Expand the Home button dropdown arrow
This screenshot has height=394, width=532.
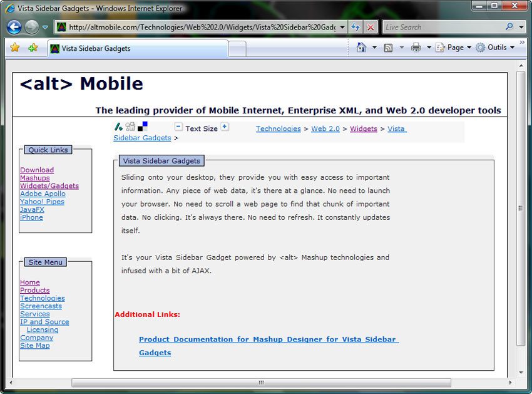[x=374, y=48]
